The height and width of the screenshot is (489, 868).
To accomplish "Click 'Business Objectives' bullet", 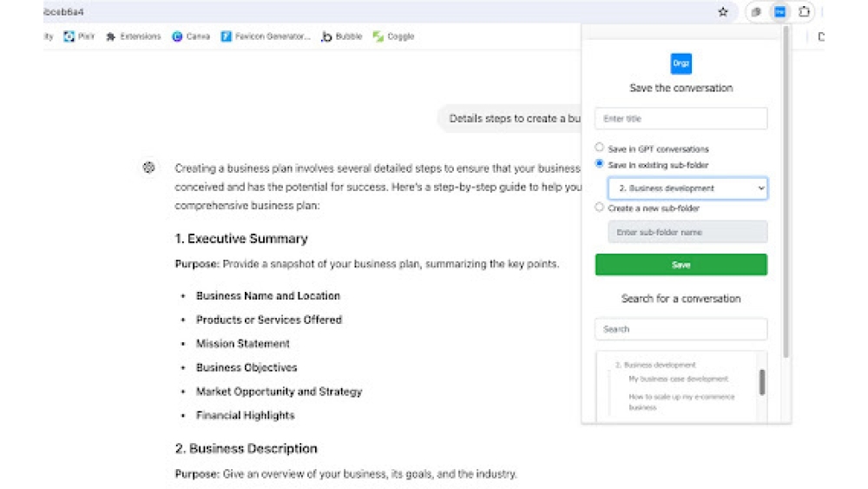I will tap(247, 367).
